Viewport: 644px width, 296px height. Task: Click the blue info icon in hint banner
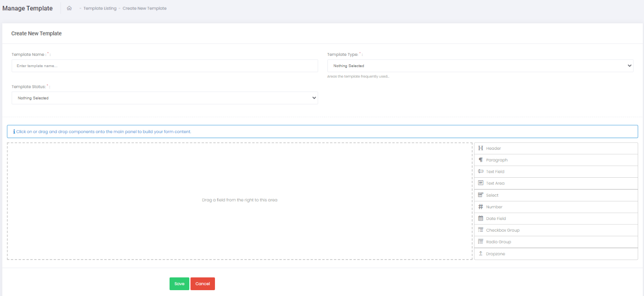click(x=14, y=132)
